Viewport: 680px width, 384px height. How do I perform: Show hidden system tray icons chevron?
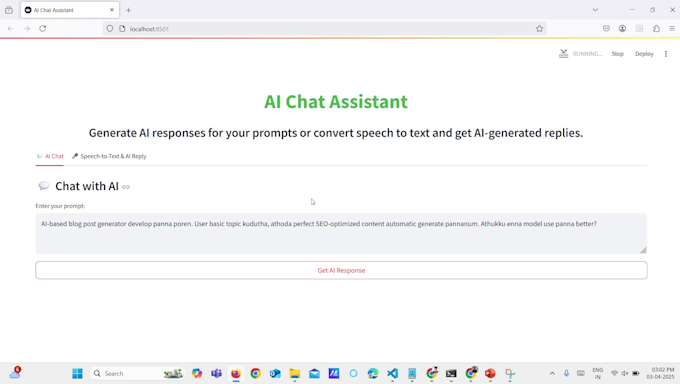552,373
